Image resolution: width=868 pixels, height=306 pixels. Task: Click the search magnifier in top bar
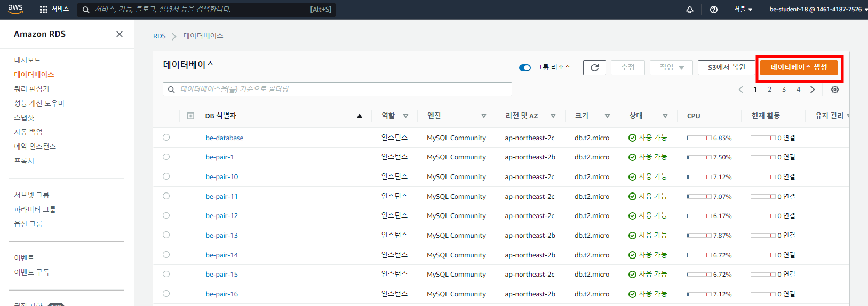pyautogui.click(x=86, y=10)
